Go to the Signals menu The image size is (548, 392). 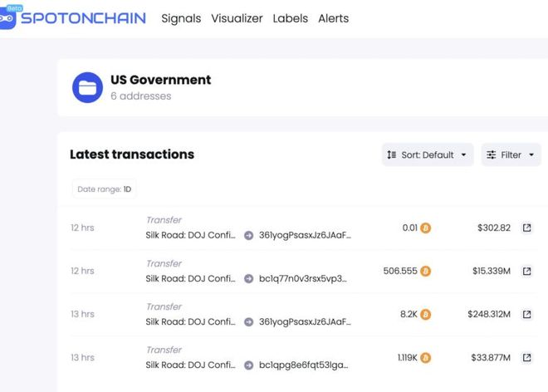181,18
